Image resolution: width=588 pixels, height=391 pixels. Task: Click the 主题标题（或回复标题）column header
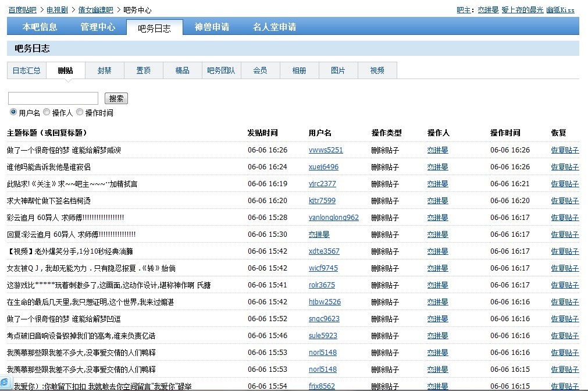pyautogui.click(x=47, y=133)
